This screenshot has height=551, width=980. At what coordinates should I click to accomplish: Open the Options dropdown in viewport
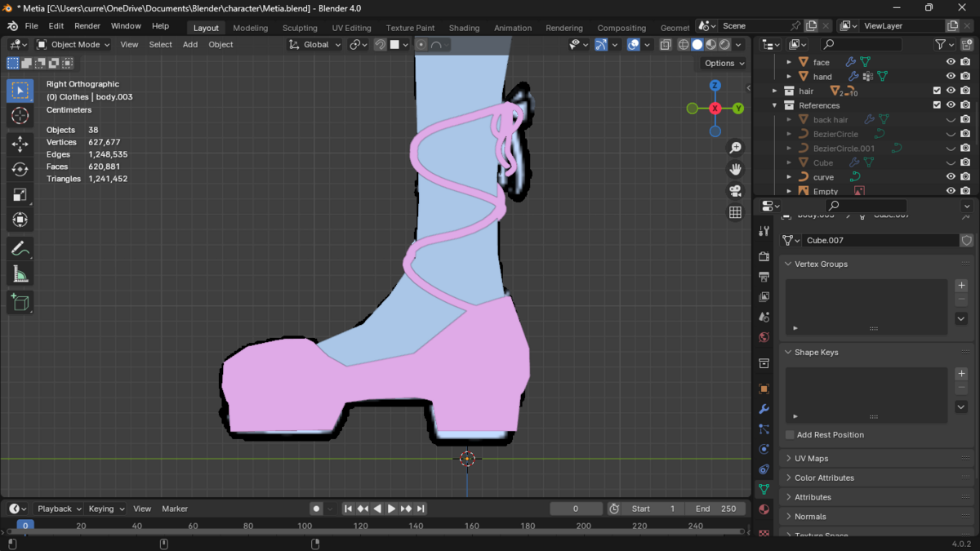pyautogui.click(x=724, y=64)
